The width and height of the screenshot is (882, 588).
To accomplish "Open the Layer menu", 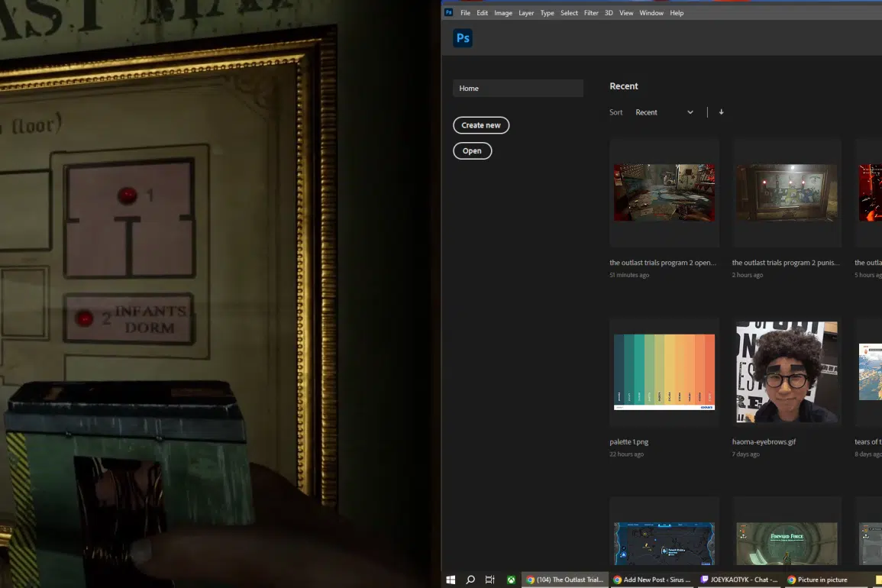I will 526,13.
